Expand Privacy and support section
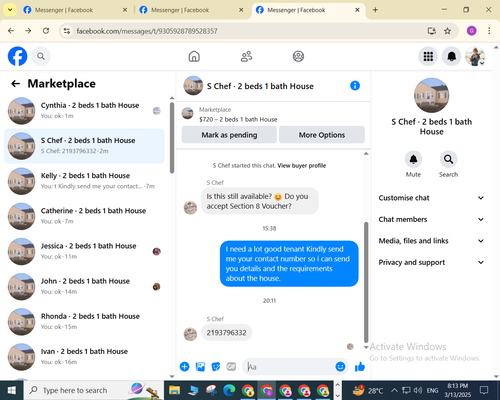Image resolution: width=500 pixels, height=400 pixels. [431, 262]
